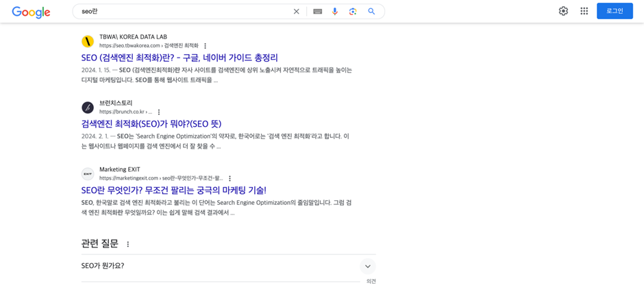Click the search input field with 'seo란'
Image resolution: width=644 pixels, height=292 pixels.
point(185,12)
